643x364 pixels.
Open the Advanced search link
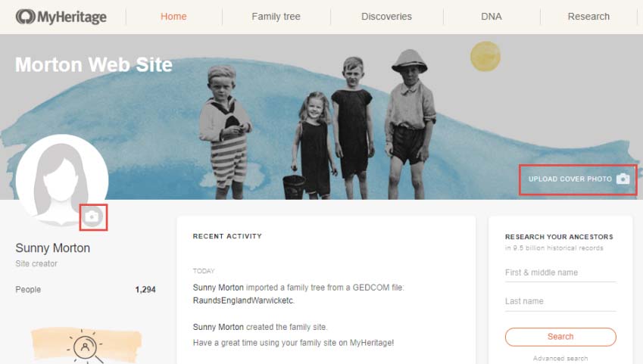(x=560, y=358)
